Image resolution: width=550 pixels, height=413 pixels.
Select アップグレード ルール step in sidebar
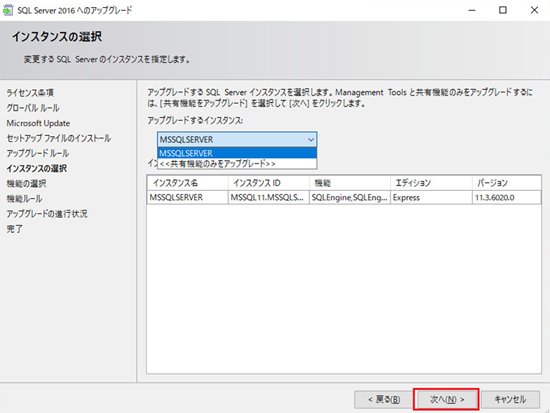(38, 153)
